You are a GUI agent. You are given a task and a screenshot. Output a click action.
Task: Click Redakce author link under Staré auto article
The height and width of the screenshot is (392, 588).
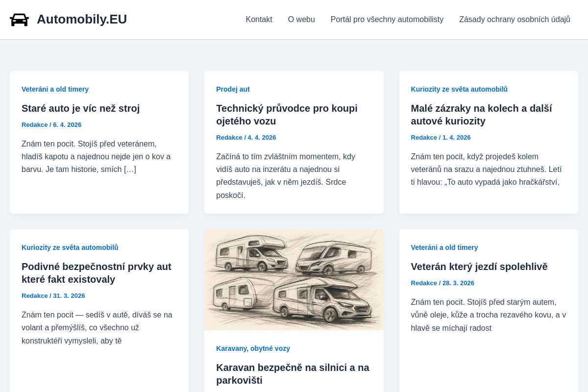(x=34, y=124)
